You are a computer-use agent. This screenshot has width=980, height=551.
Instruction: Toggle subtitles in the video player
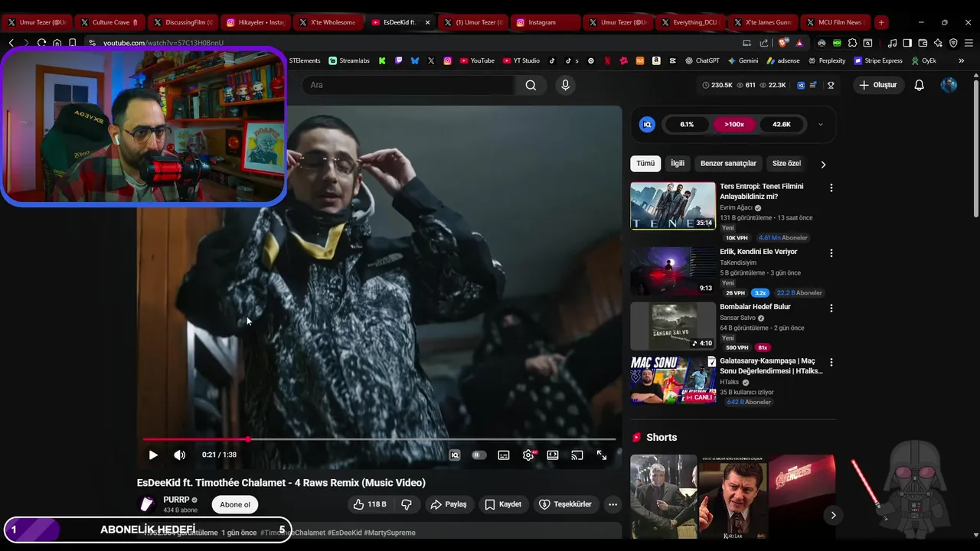pos(504,455)
